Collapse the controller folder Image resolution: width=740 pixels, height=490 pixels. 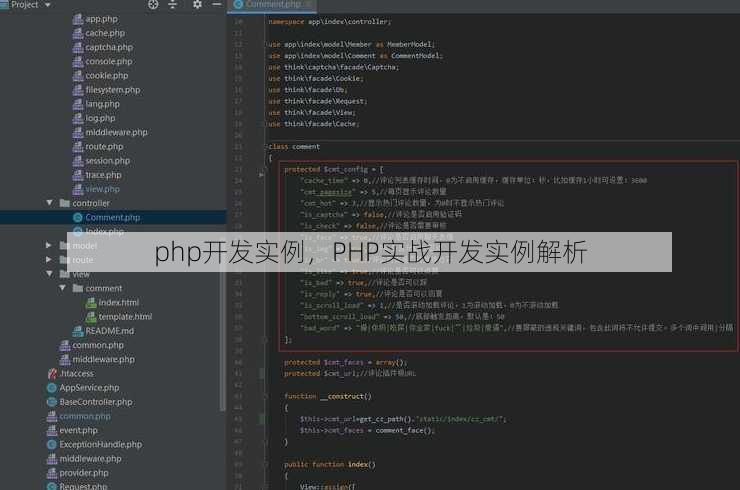(x=49, y=203)
